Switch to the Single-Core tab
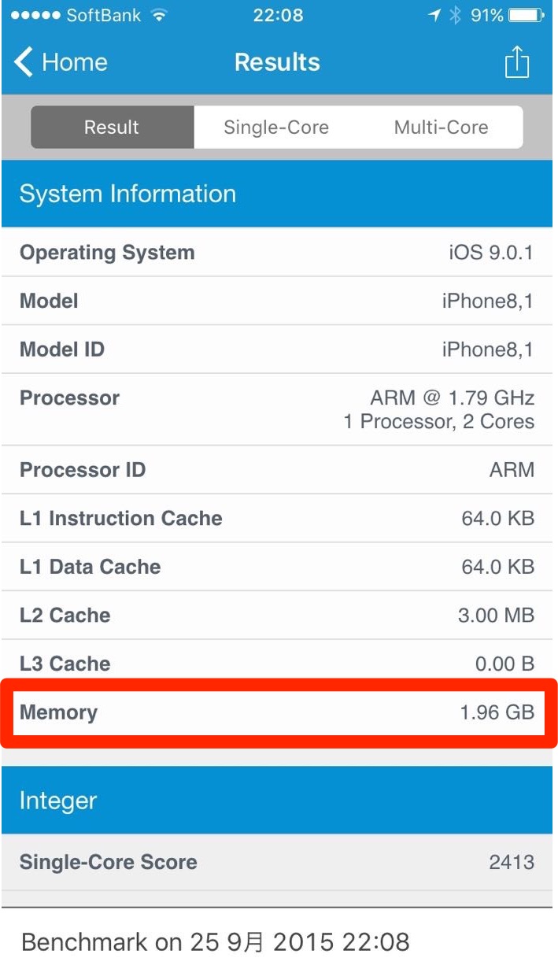The image size is (558, 980). (276, 128)
